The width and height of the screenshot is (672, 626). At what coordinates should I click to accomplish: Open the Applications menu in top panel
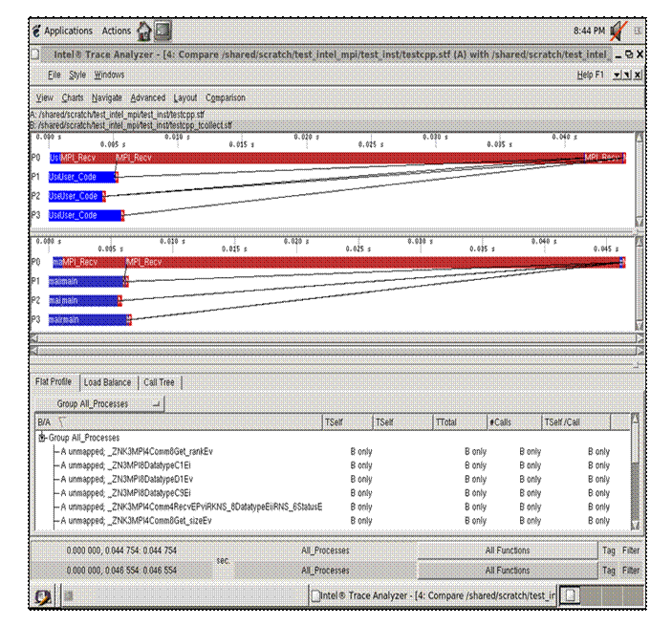click(68, 31)
